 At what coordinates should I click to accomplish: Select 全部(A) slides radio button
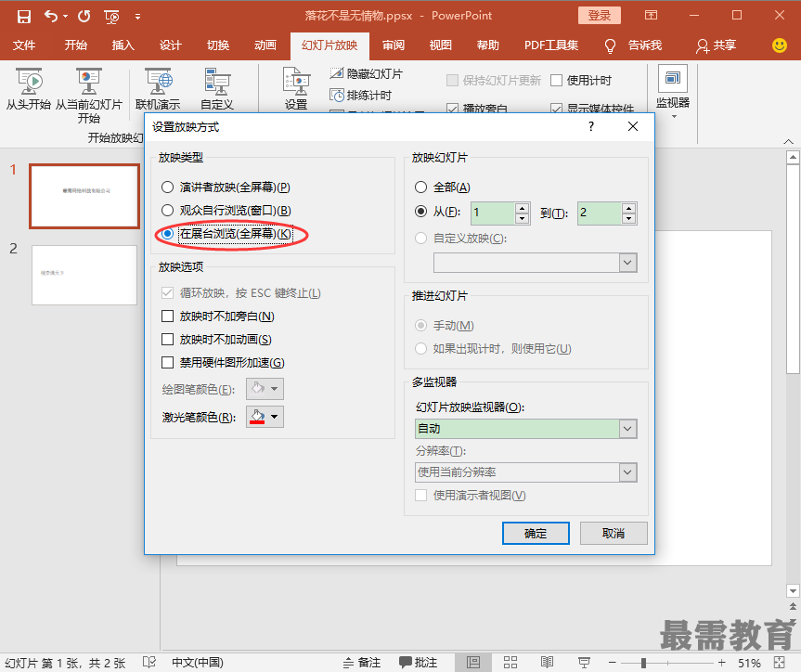click(420, 187)
